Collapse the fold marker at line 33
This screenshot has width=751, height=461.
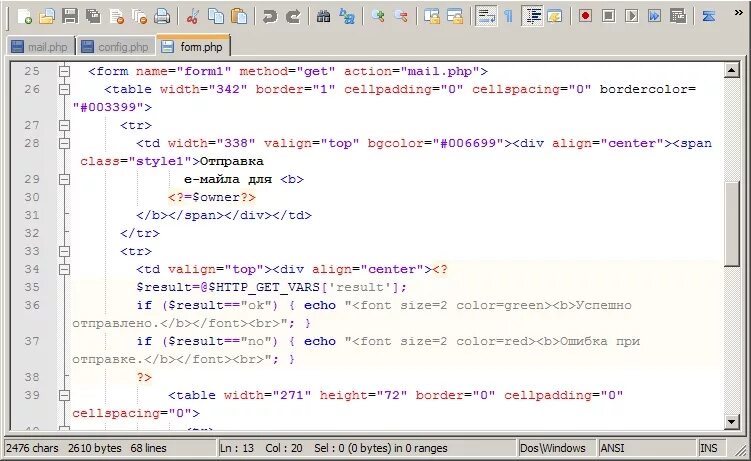tap(64, 251)
